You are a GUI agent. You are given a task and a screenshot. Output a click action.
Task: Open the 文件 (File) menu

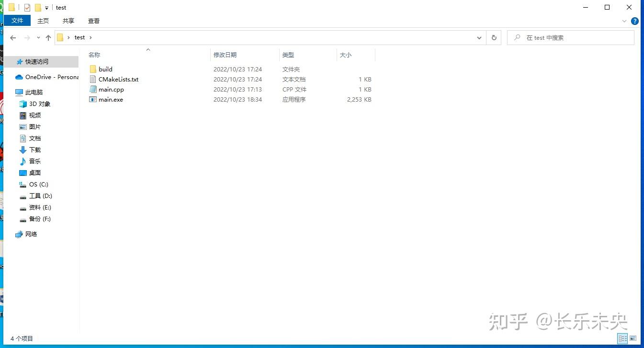[17, 21]
